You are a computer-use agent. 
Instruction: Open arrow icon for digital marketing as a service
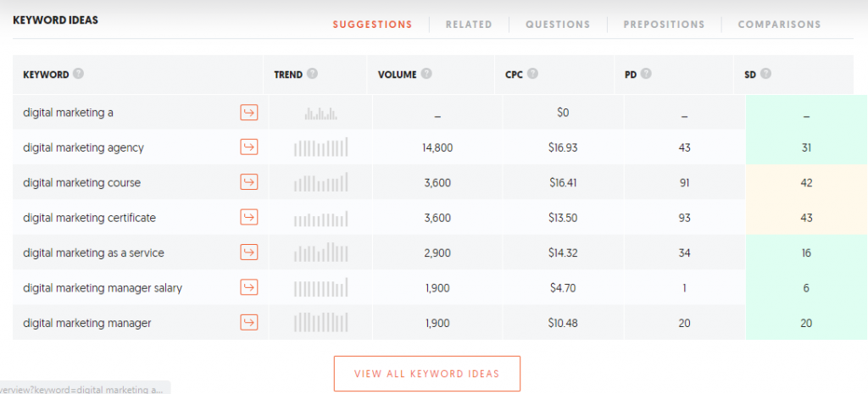(x=249, y=252)
